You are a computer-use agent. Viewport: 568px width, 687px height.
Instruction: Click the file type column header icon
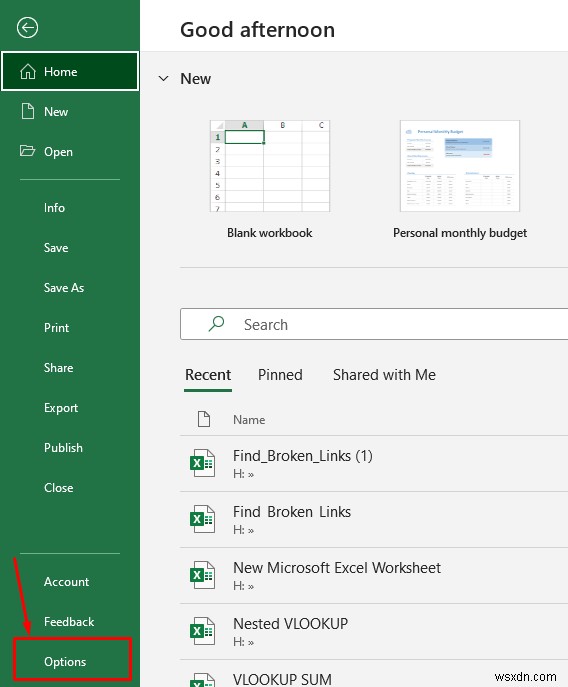204,419
